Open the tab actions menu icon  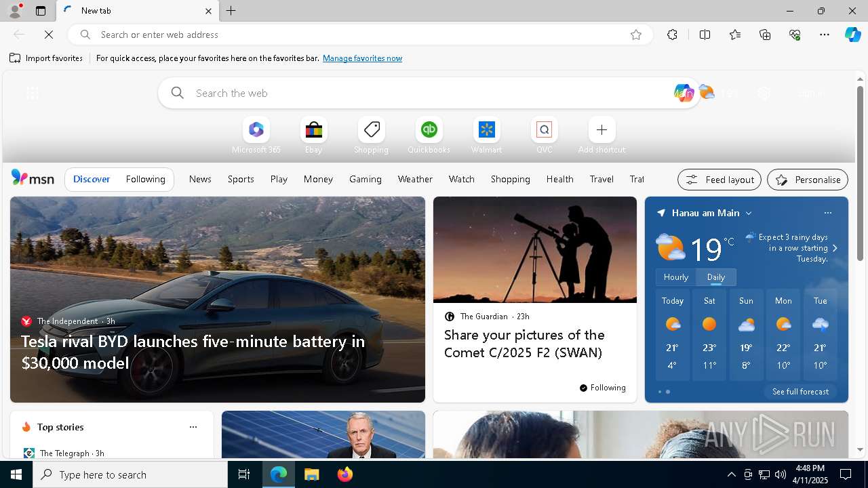(x=41, y=11)
